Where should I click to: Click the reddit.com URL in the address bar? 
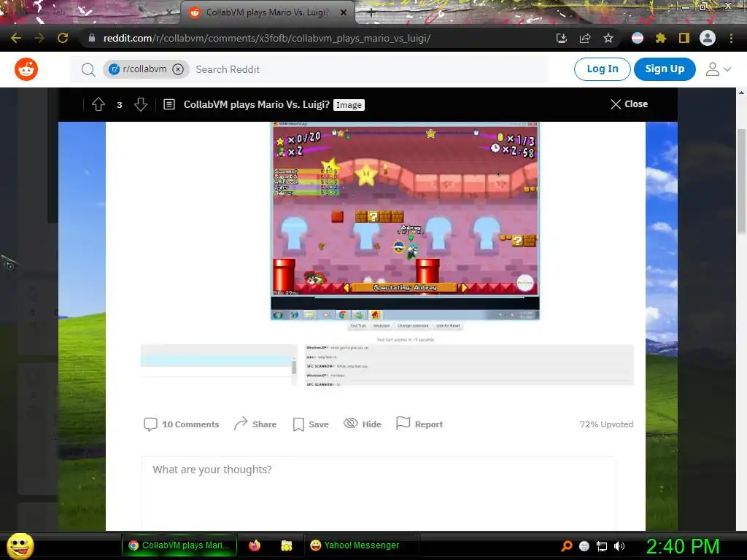[267, 38]
